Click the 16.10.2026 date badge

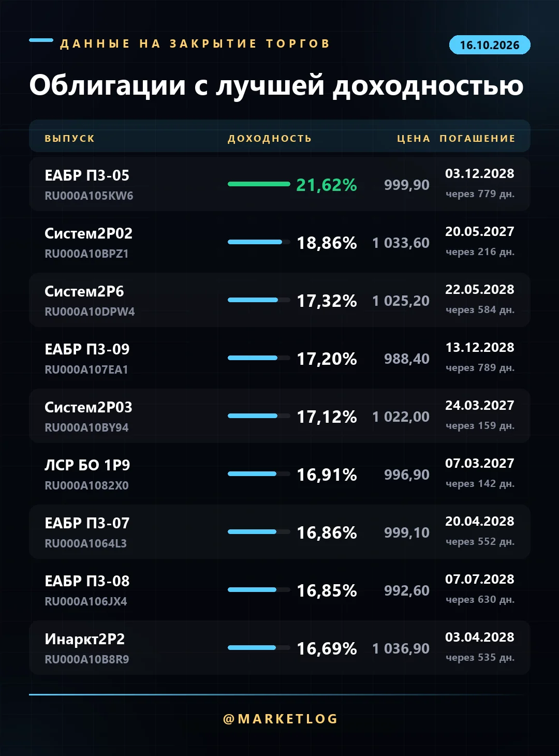tap(490, 45)
